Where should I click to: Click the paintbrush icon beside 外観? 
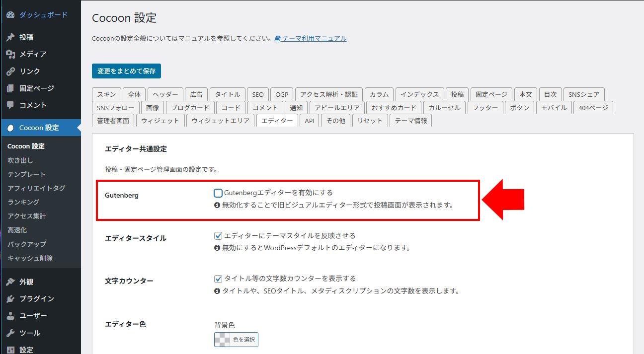click(x=10, y=282)
